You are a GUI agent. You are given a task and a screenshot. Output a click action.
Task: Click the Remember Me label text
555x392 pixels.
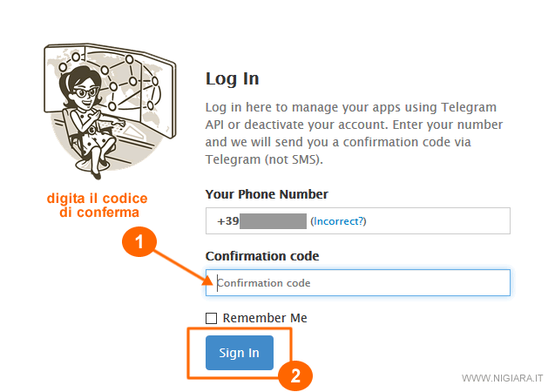click(265, 318)
